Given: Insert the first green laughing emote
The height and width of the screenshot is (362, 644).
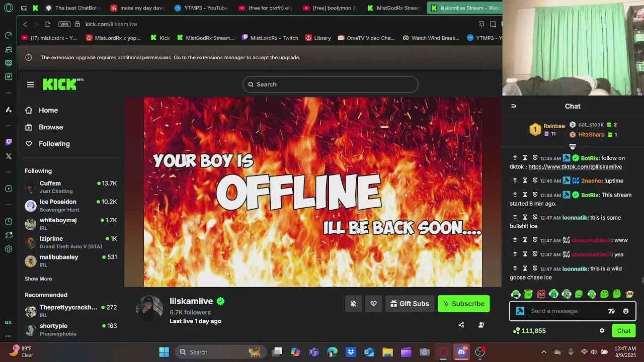Looking at the screenshot, I should tap(515, 294).
